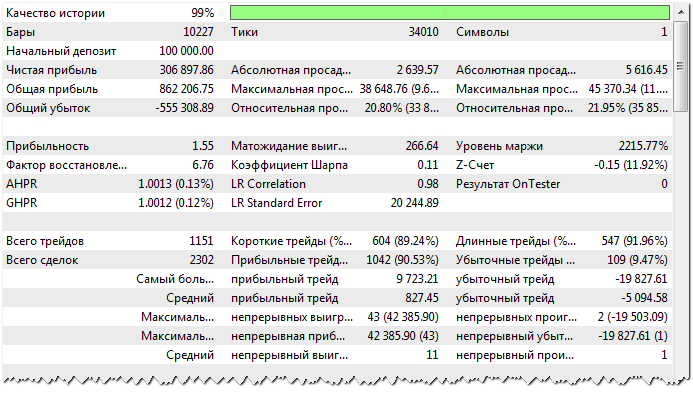
Task: Select the 'Результат OnTester' label
Action: click(x=508, y=184)
